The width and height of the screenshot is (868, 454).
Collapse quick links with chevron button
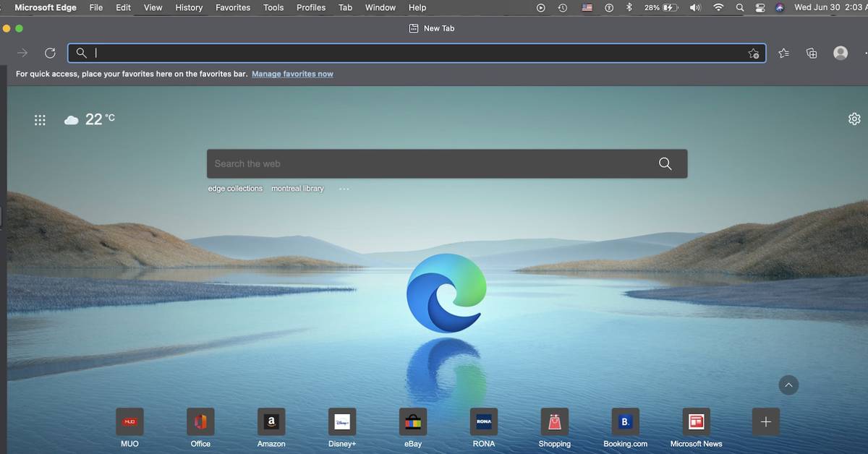tap(788, 385)
